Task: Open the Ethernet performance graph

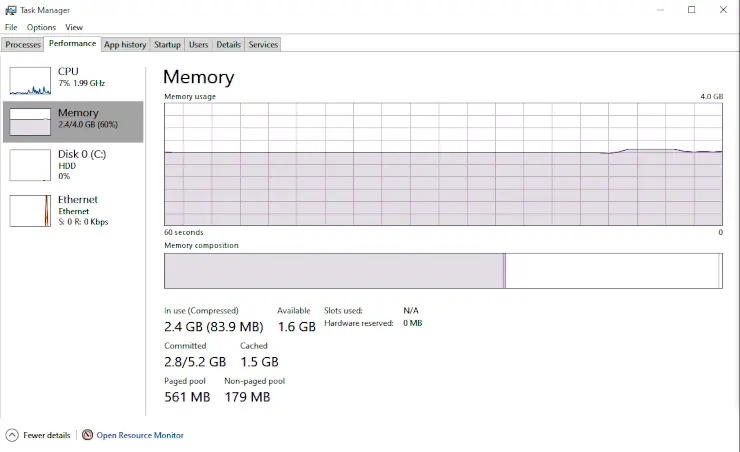Action: coord(30,210)
